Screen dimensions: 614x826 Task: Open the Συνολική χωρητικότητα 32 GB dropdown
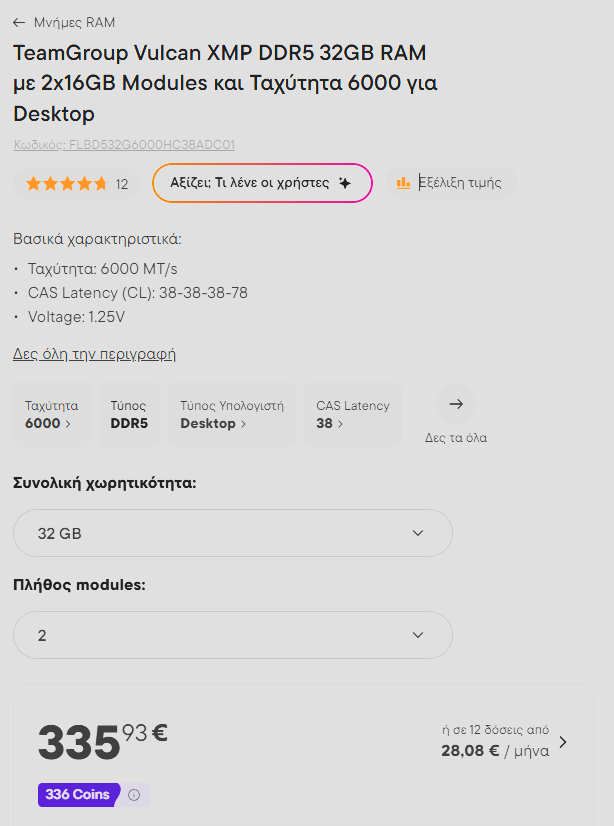pyautogui.click(x=232, y=533)
